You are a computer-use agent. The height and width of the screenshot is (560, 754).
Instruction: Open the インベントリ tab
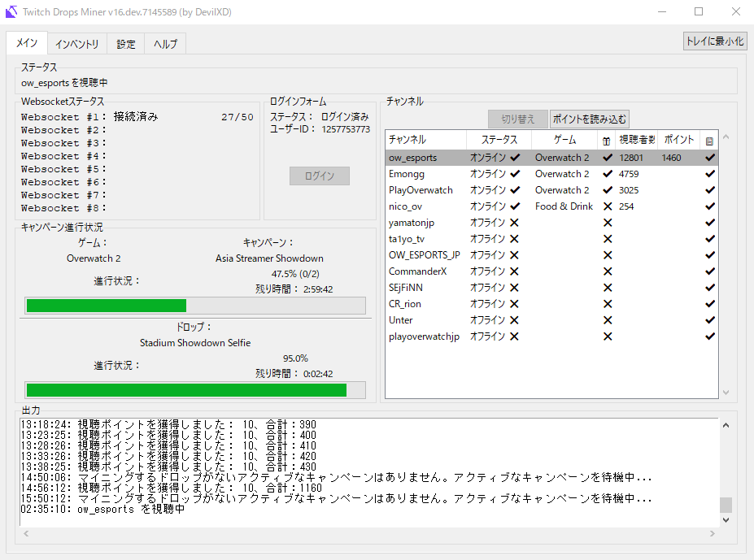pos(77,44)
